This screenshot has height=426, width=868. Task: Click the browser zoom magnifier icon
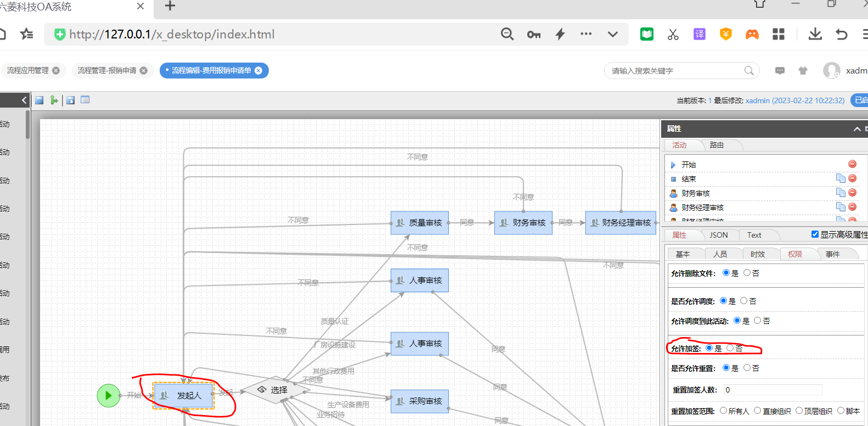pyautogui.click(x=507, y=34)
